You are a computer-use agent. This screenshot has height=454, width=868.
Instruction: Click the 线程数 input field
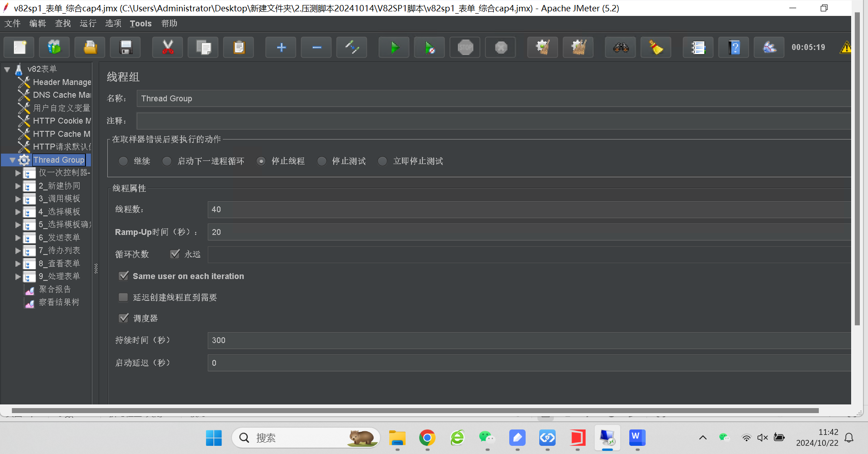[527, 210]
